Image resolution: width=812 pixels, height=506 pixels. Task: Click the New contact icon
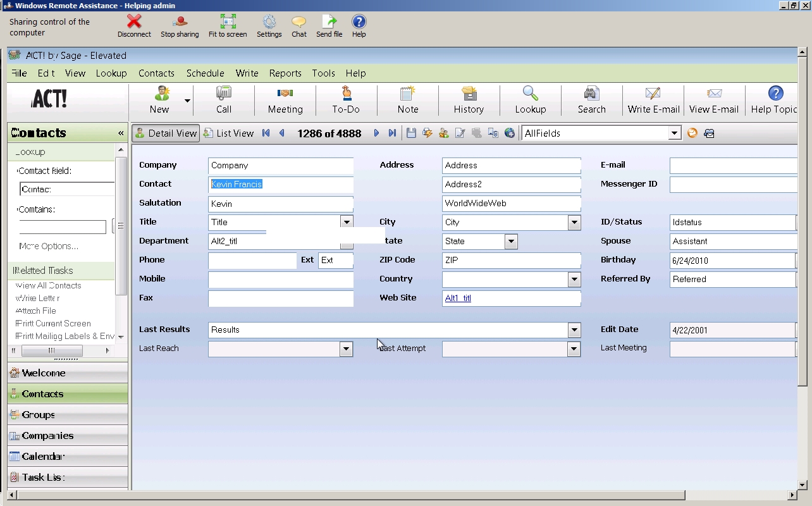tap(160, 100)
